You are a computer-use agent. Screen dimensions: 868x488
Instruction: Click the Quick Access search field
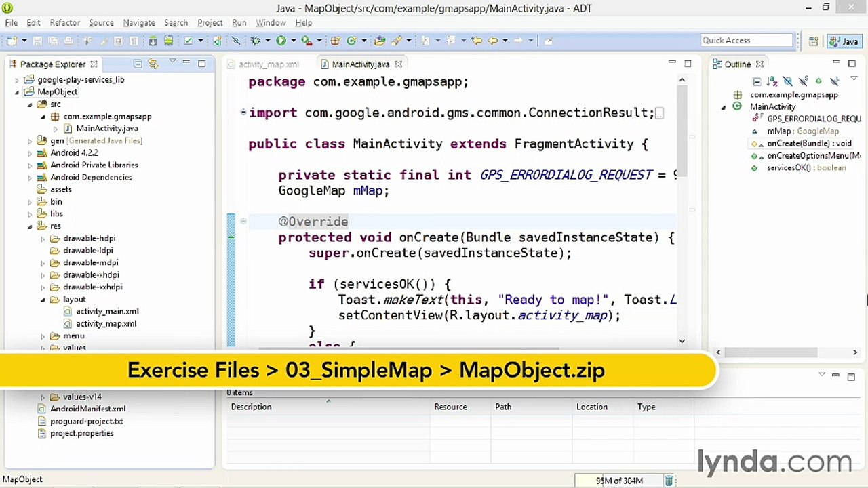click(x=747, y=41)
